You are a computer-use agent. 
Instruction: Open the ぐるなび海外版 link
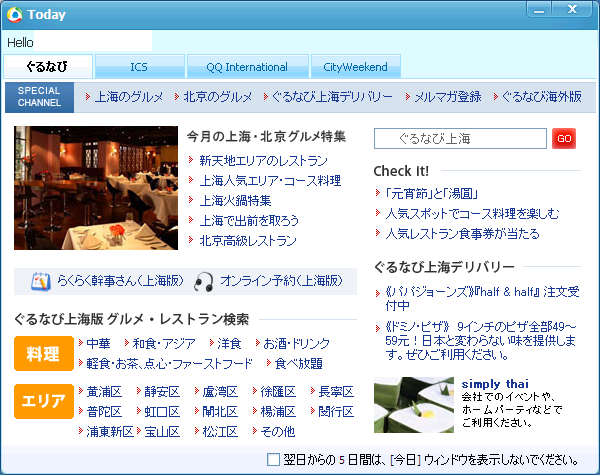[x=542, y=97]
